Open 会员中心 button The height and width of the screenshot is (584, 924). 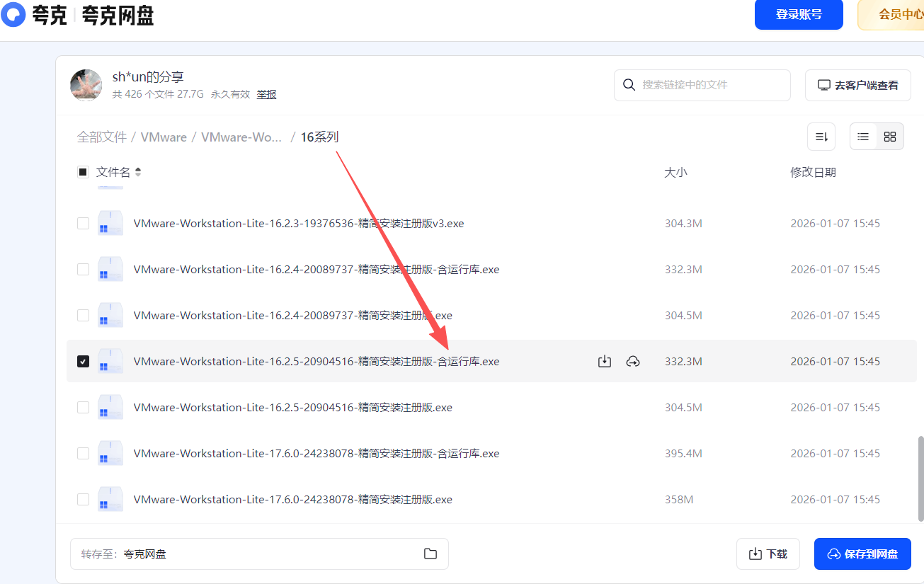[892, 15]
